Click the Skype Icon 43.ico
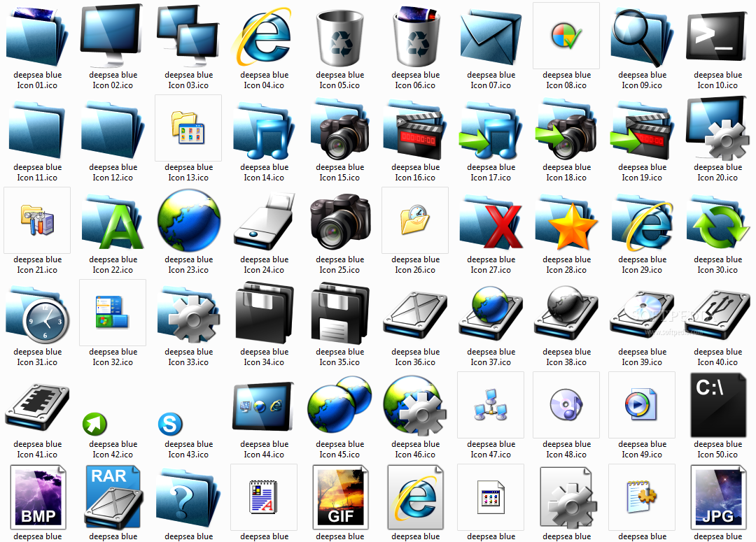The width and height of the screenshot is (756, 542). pos(170,424)
